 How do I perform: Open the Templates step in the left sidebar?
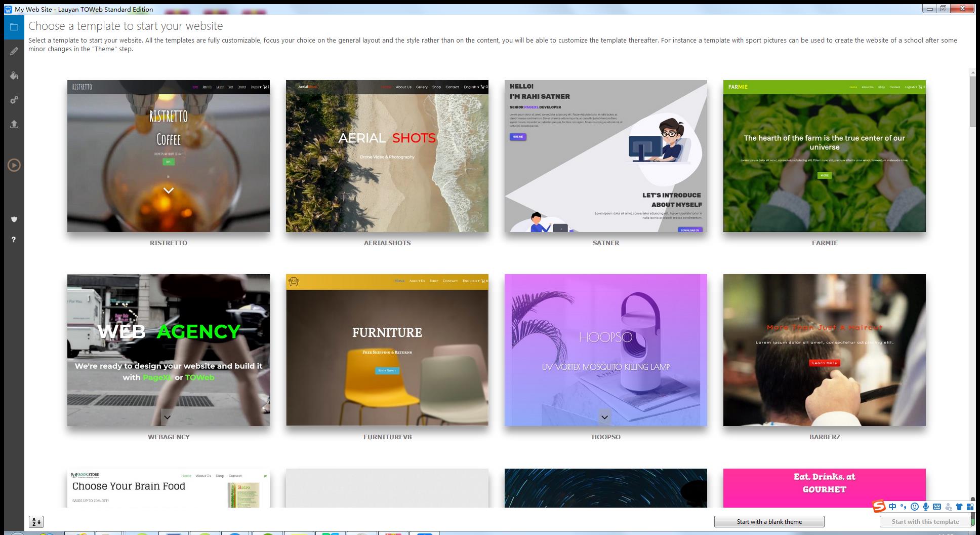14,27
